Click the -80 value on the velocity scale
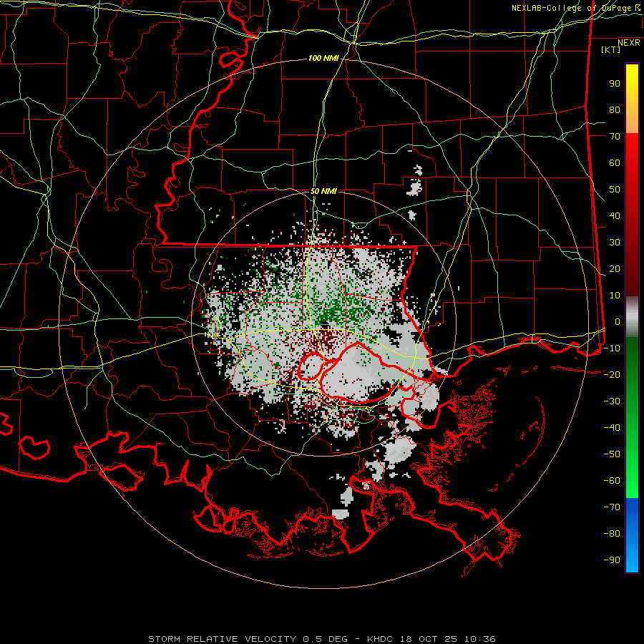This screenshot has height=644, width=644. point(612,534)
